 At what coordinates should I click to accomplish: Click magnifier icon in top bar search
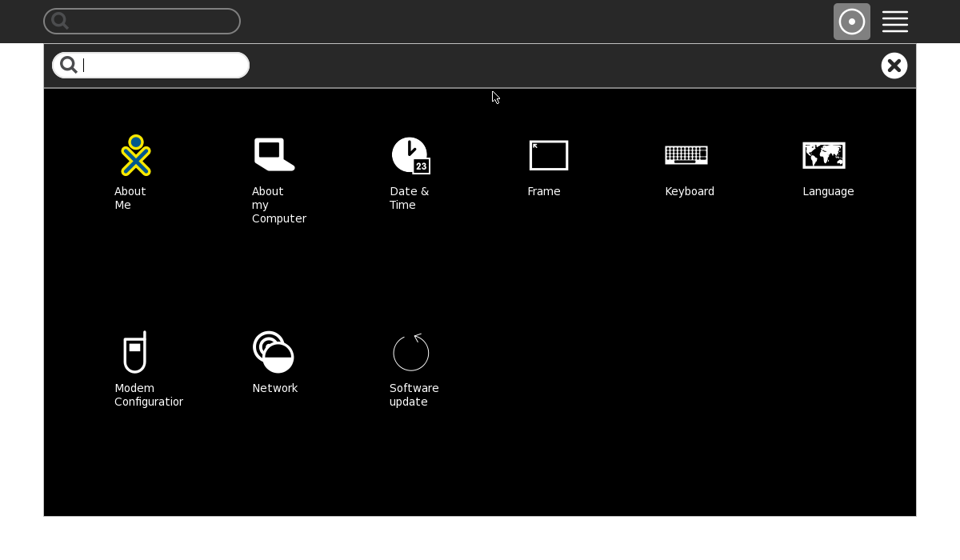60,22
